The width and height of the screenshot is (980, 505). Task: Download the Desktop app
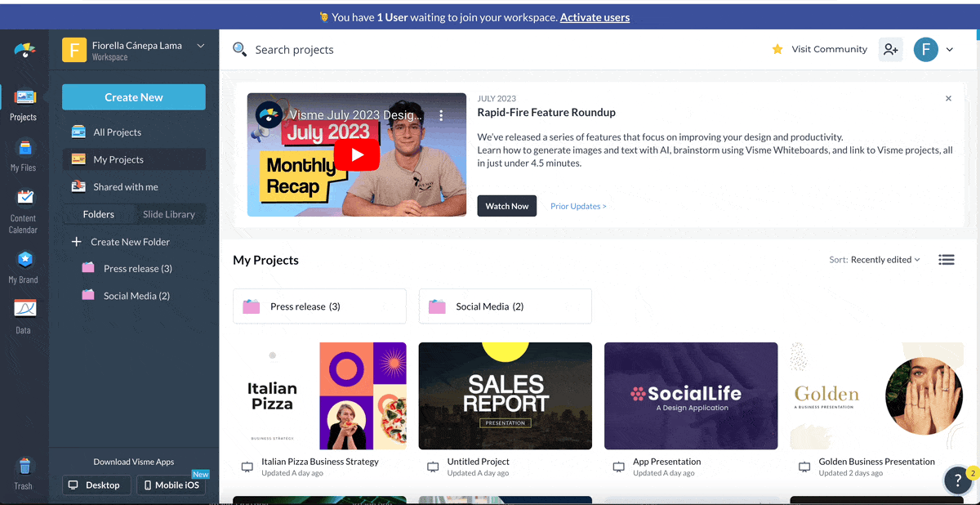click(96, 485)
